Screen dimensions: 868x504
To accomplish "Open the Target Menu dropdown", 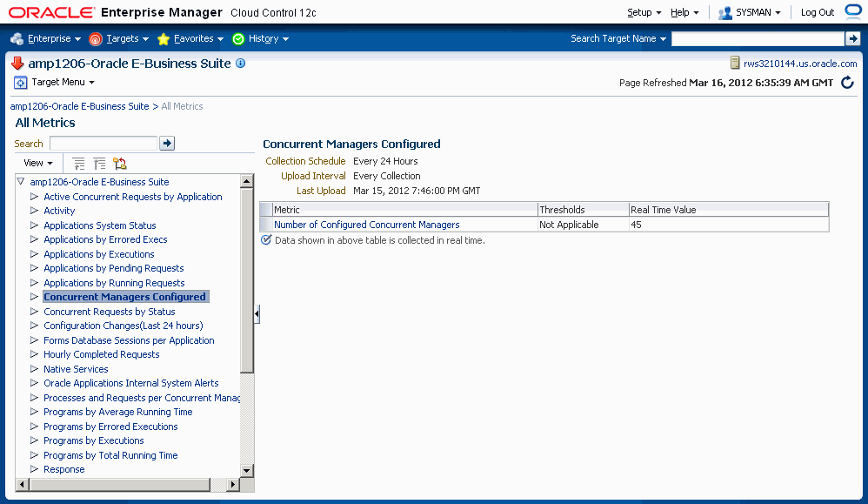I will click(x=63, y=83).
